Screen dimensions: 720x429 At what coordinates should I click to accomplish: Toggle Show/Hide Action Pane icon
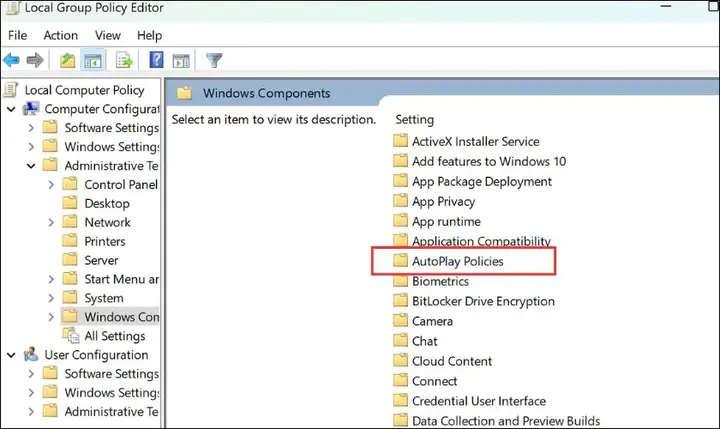pyautogui.click(x=181, y=61)
